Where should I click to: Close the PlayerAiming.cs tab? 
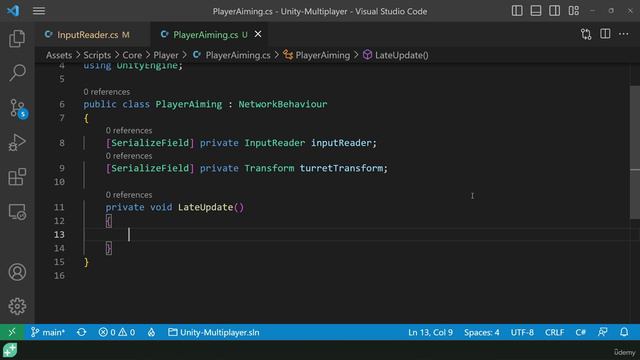258,34
